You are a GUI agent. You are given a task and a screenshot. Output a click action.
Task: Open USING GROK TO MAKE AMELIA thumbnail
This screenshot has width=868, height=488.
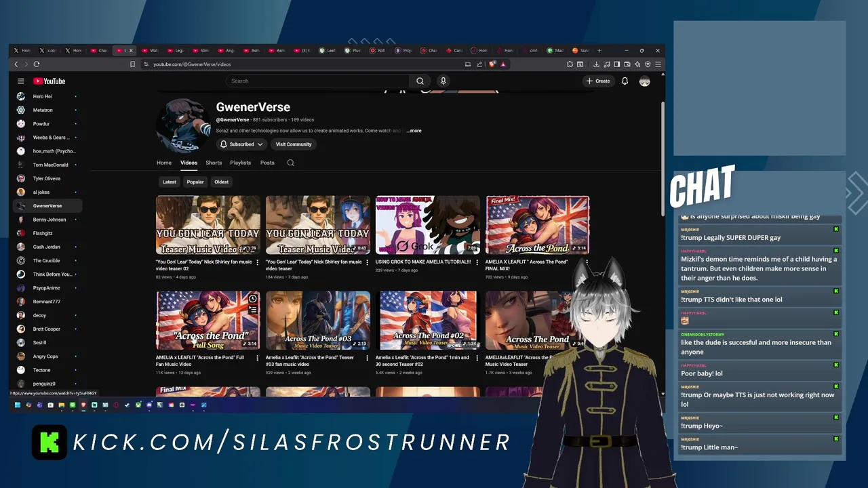tap(428, 225)
